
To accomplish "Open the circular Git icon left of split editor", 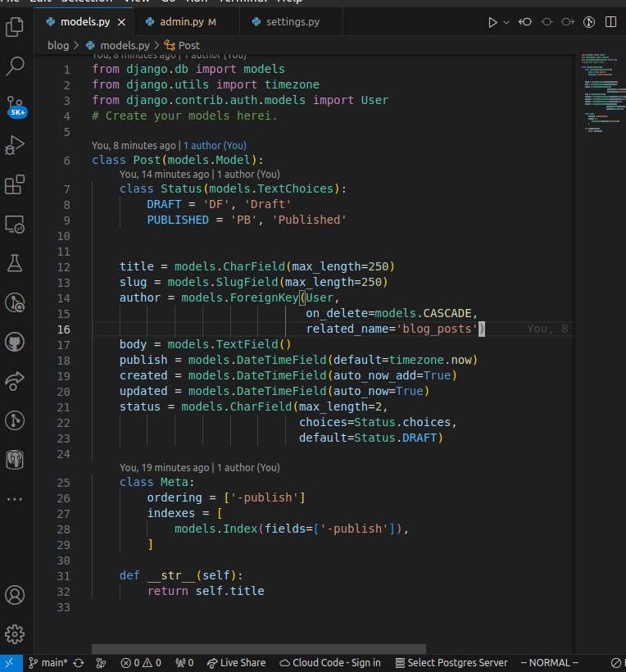I will tap(589, 22).
